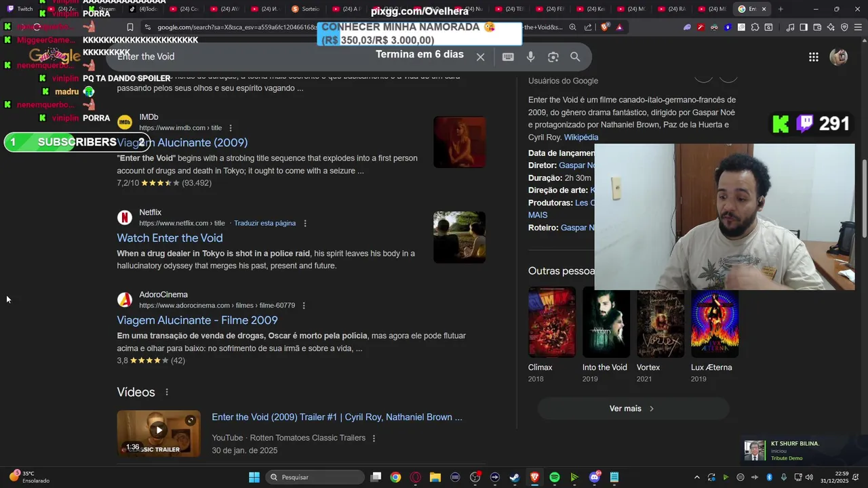Click the 3,8 AdoroCinema rating stars
Screen dimensions: 868x488
(x=148, y=361)
